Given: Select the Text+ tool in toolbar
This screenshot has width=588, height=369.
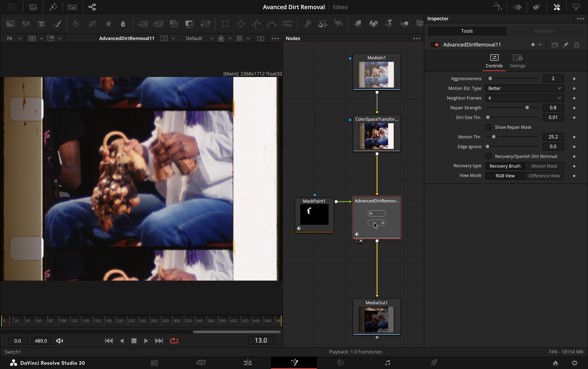Looking at the screenshot, I should point(41,24).
